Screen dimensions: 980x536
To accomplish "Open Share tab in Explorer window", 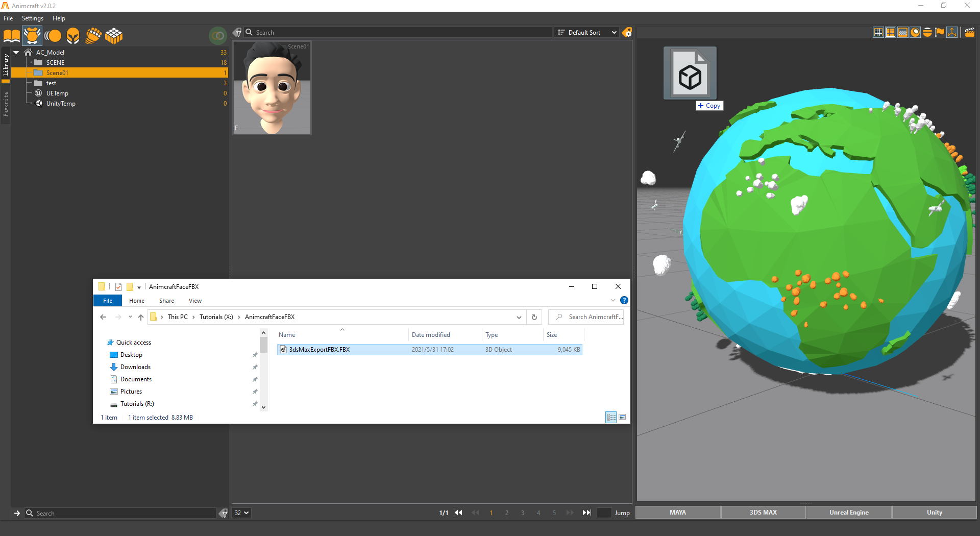I will pyautogui.click(x=166, y=301).
